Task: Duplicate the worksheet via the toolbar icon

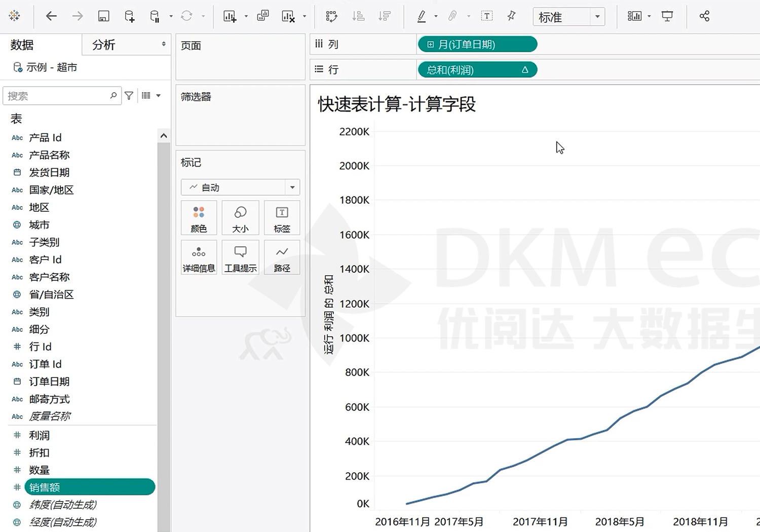Action: (262, 16)
